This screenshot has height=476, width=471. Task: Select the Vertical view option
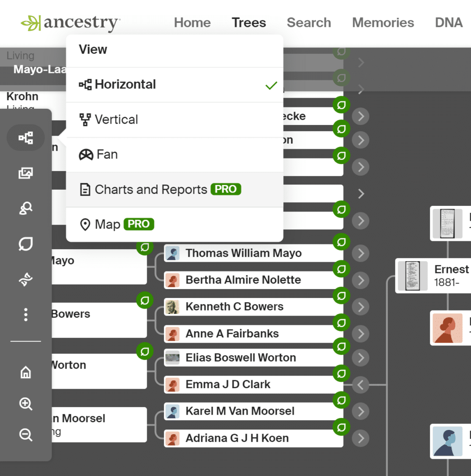(x=116, y=119)
